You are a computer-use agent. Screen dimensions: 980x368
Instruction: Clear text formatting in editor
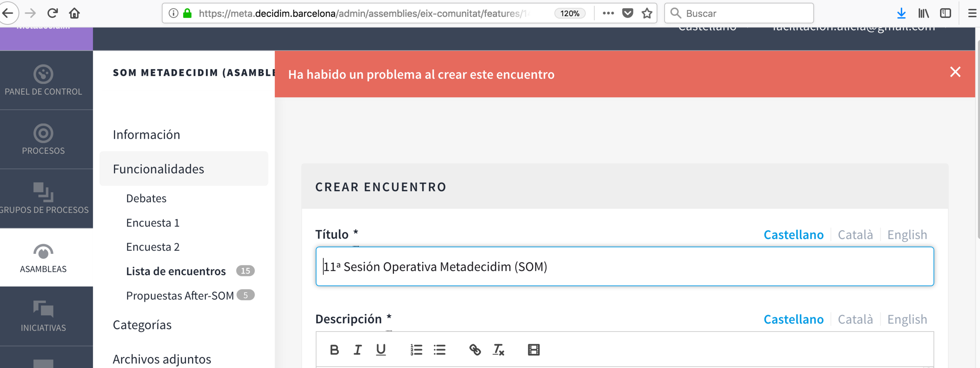coord(498,349)
